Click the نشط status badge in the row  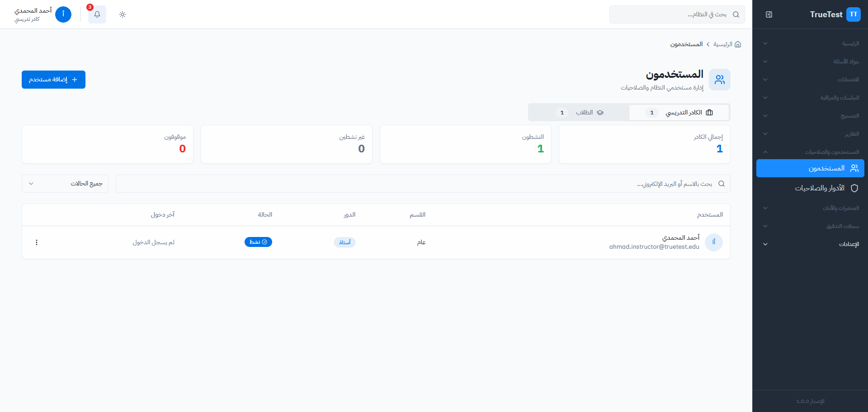coord(258,242)
